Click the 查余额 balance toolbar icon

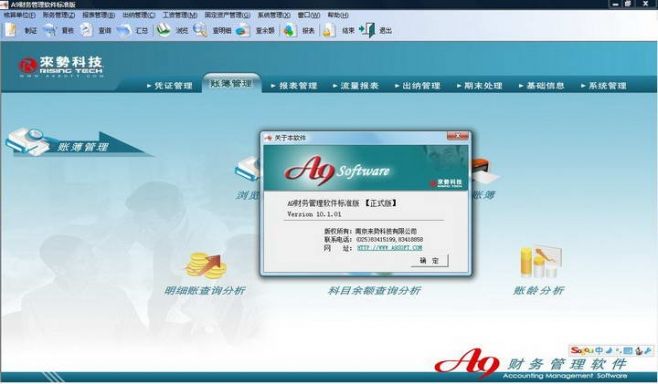point(243,30)
